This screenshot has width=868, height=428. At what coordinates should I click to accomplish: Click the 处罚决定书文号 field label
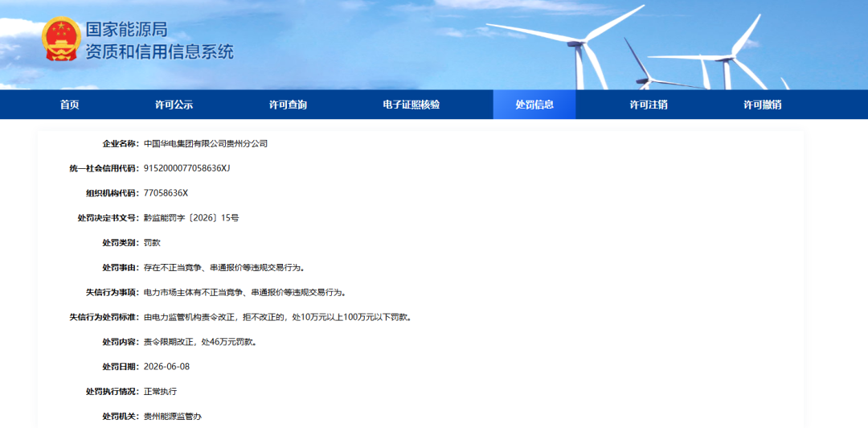pos(108,218)
